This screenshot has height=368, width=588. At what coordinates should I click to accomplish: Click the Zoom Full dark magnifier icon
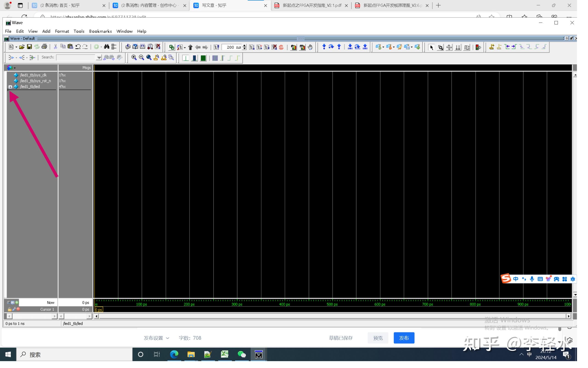click(x=149, y=58)
